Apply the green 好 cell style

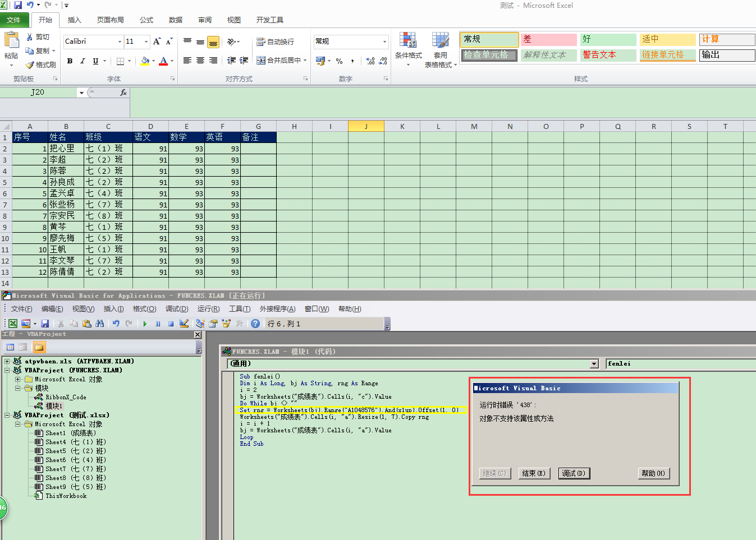(x=608, y=39)
